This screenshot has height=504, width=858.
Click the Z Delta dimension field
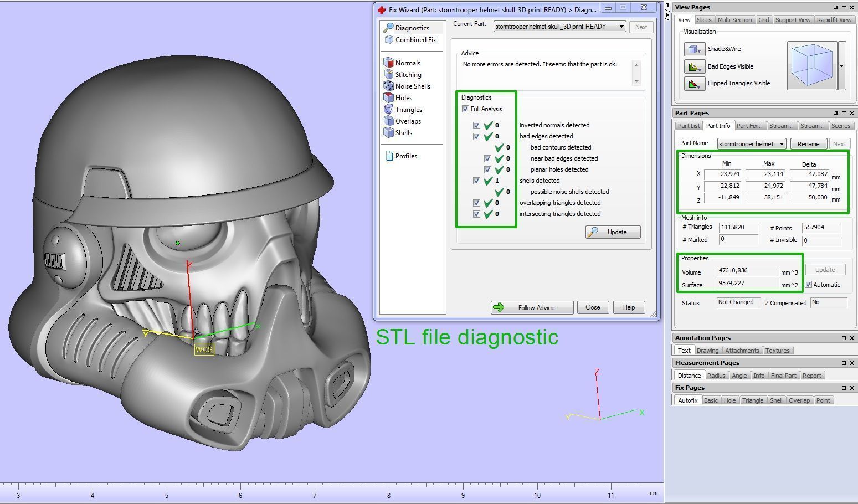click(809, 198)
